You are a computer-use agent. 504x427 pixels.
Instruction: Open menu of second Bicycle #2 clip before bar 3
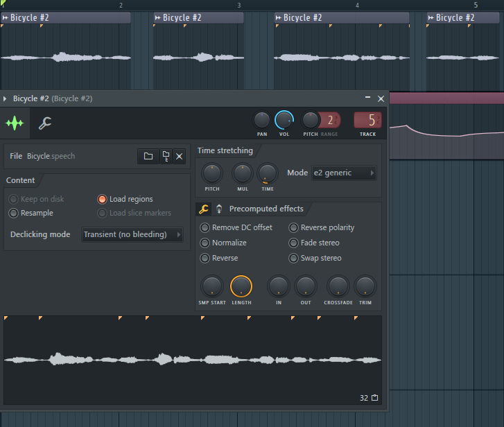(157, 17)
